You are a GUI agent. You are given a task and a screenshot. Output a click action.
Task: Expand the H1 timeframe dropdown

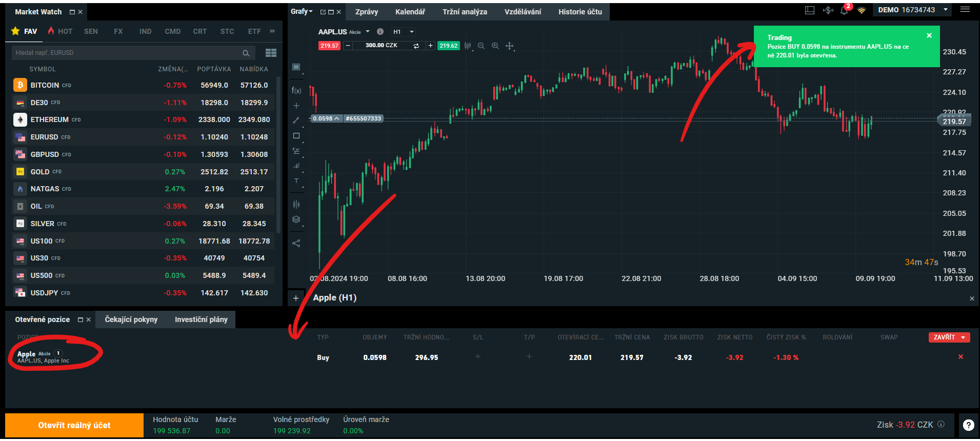point(404,32)
